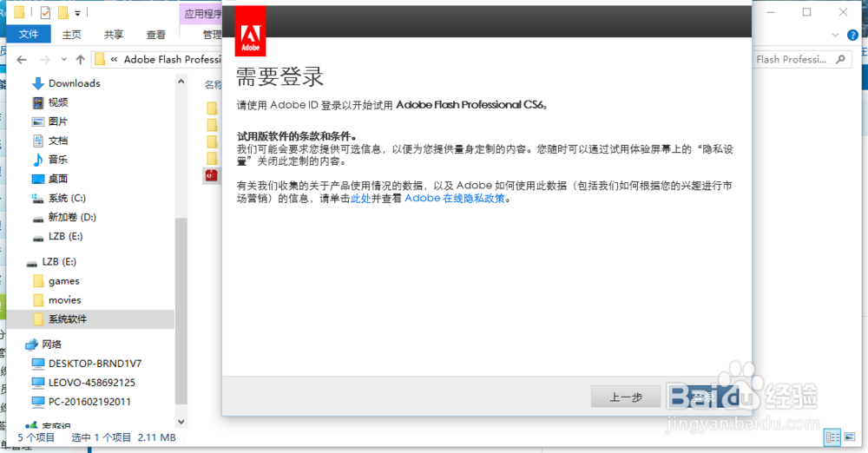Select the root LZB (E:) drive node
Screen dimensions: 868x453
[x=59, y=262]
